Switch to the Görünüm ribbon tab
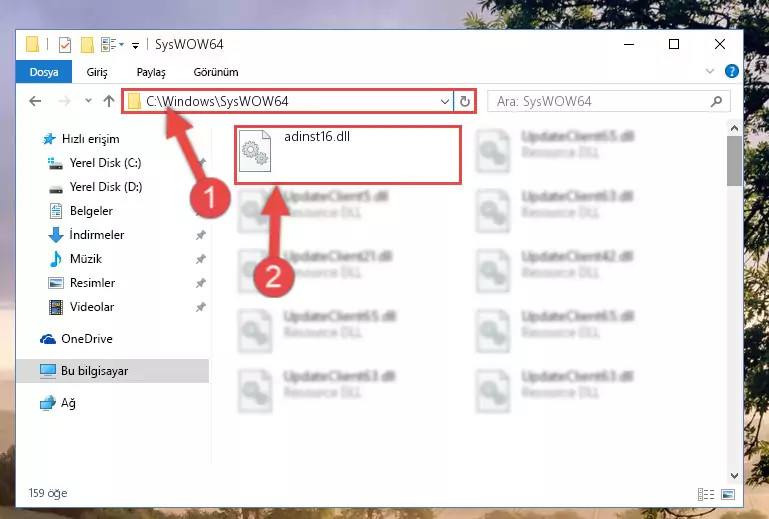Image resolution: width=769 pixels, height=519 pixels. pyautogui.click(x=216, y=72)
